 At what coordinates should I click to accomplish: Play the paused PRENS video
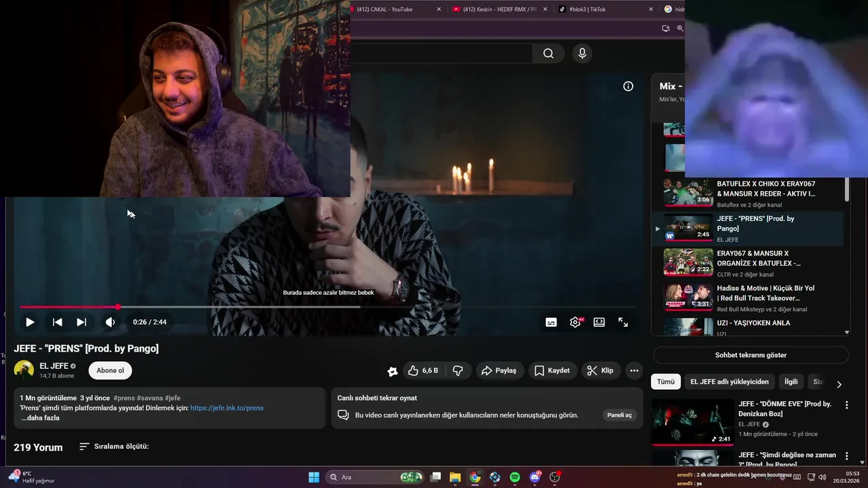coord(30,323)
